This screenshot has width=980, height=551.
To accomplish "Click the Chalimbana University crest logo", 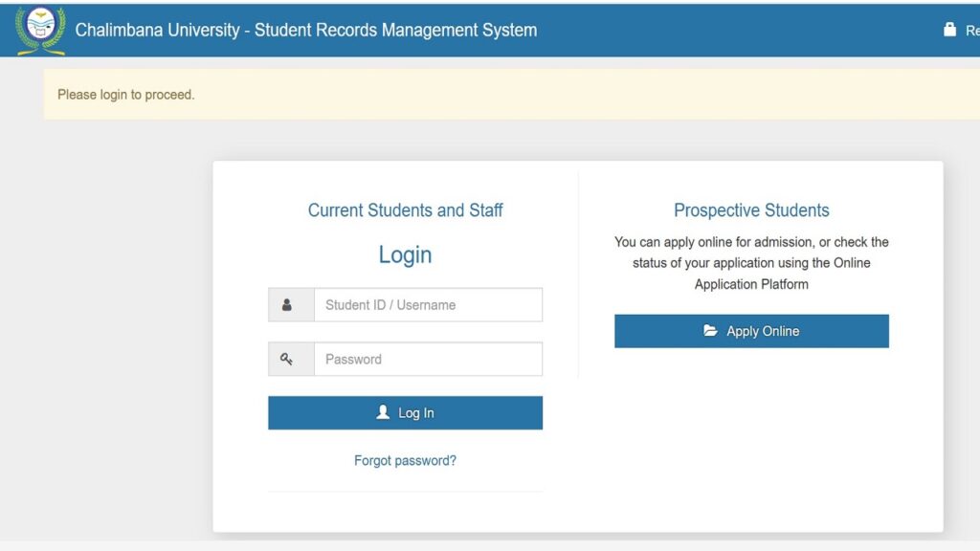I will (x=40, y=30).
